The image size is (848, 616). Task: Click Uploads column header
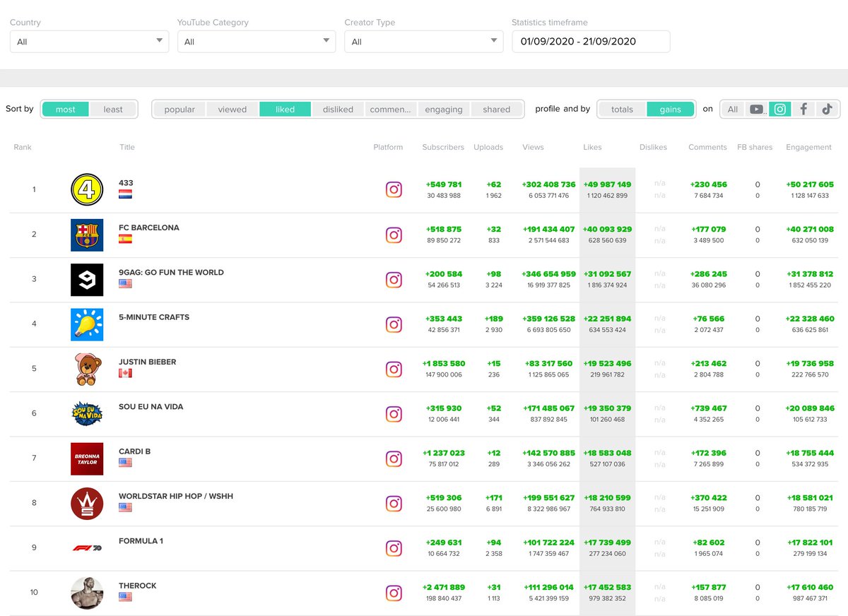pyautogui.click(x=488, y=148)
